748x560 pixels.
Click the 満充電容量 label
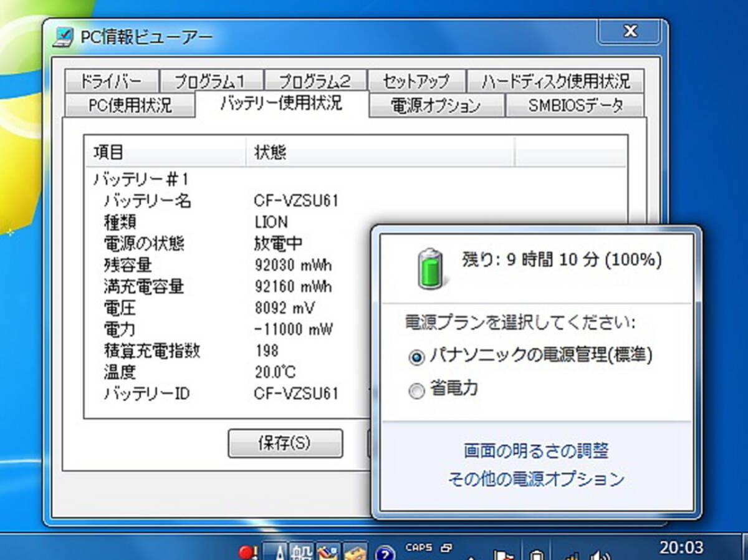tap(144, 286)
